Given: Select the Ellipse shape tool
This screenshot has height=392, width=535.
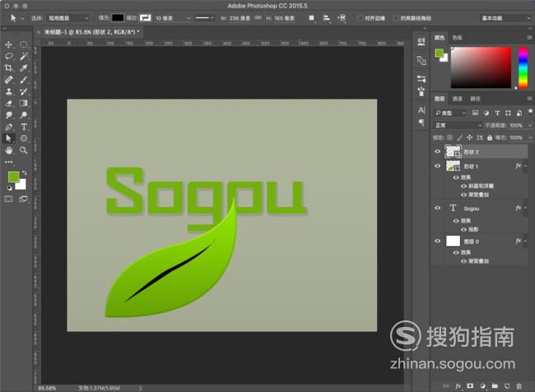Looking at the screenshot, I should point(24,138).
